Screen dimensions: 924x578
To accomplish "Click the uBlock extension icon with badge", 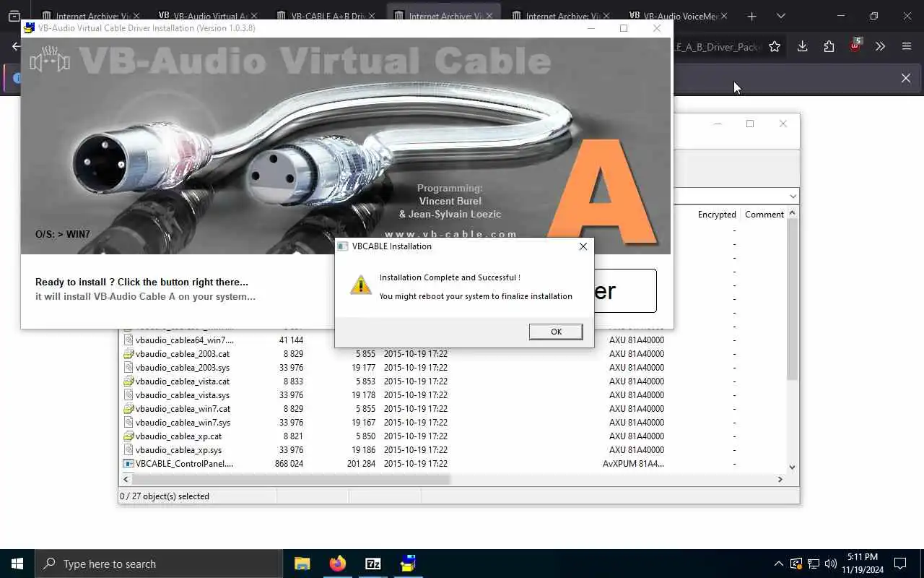I will click(x=855, y=46).
